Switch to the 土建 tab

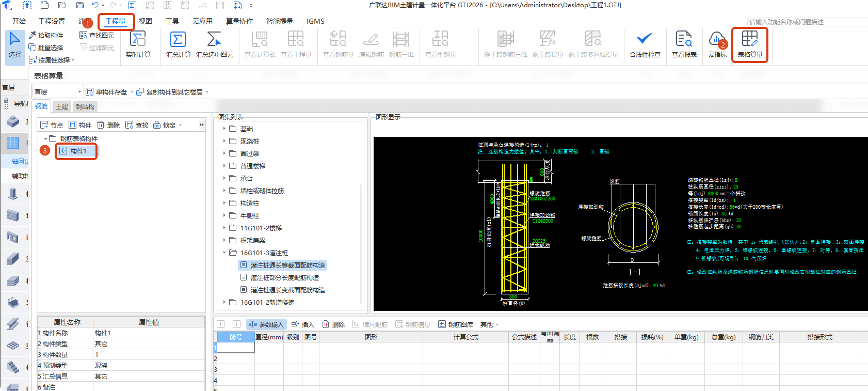tap(62, 106)
